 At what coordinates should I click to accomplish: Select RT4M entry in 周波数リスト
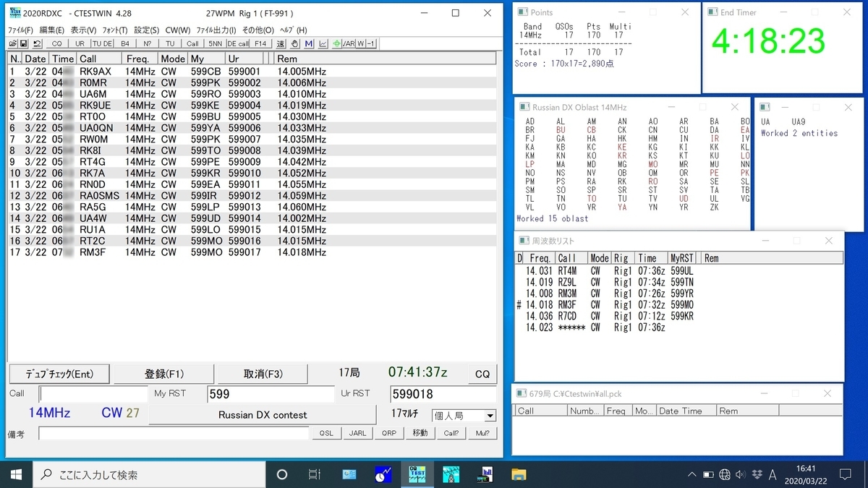pos(678,270)
